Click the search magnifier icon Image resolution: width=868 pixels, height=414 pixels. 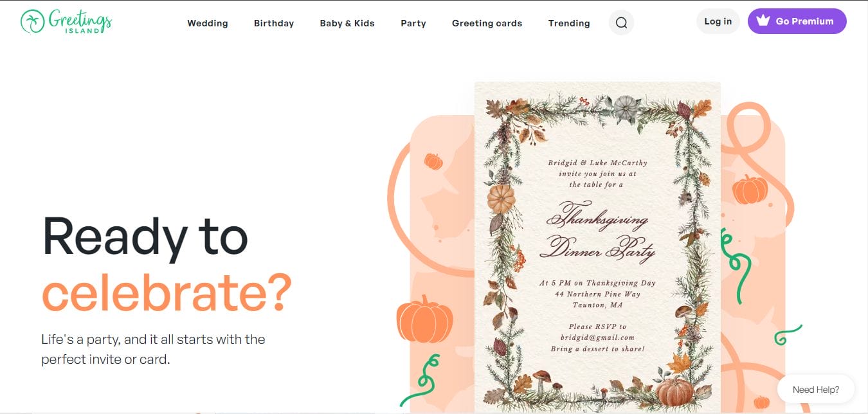621,23
